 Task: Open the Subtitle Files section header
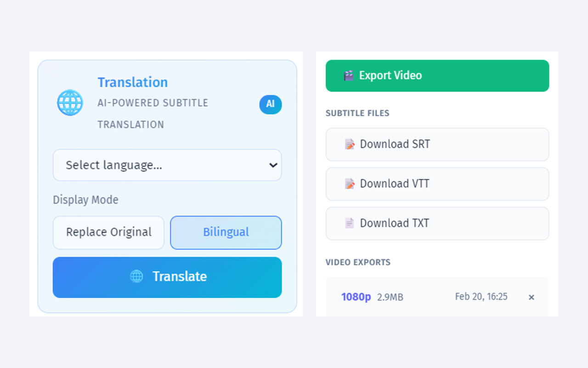click(x=357, y=113)
